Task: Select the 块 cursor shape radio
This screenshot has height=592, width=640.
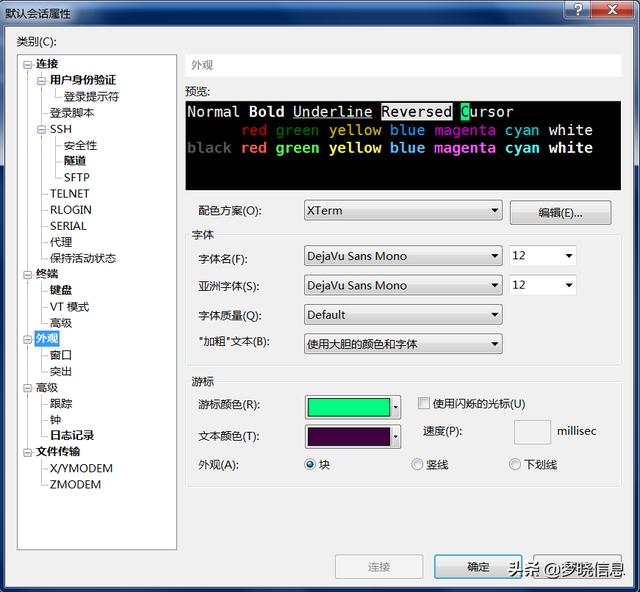Action: click(310, 465)
